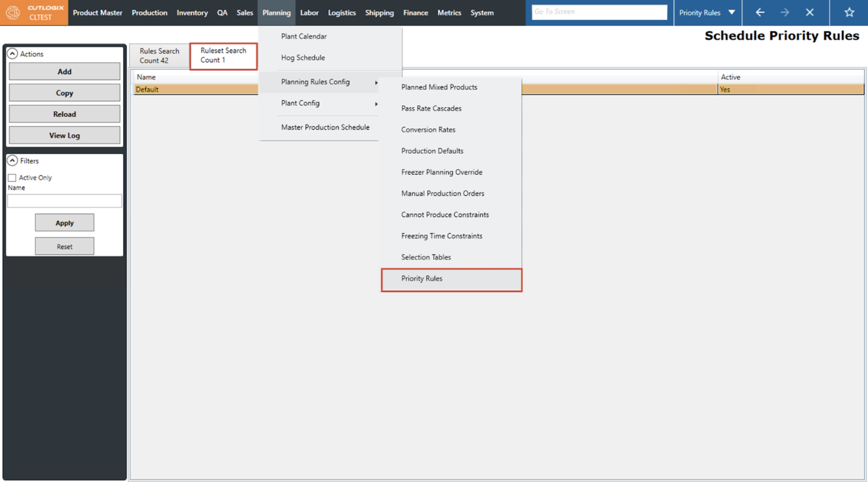Screen dimensions: 868x482
Task: Click the Go To Screen search box
Action: click(599, 12)
